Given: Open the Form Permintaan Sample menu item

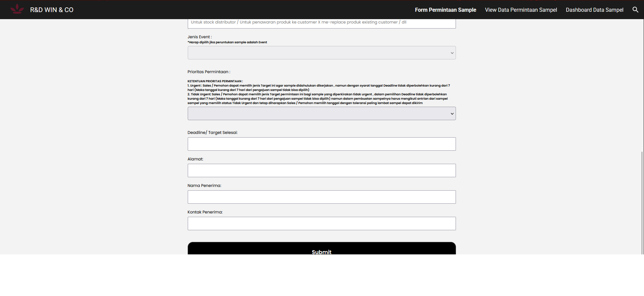Looking at the screenshot, I should (445, 10).
